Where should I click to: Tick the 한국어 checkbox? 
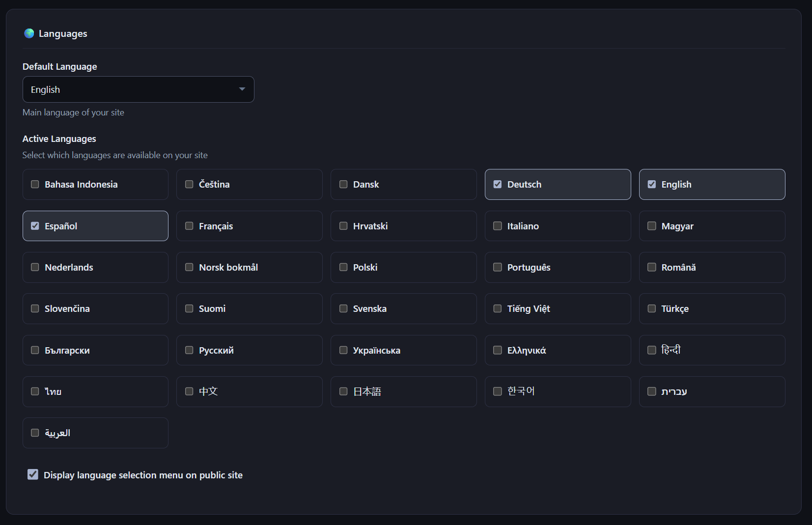[x=498, y=391]
